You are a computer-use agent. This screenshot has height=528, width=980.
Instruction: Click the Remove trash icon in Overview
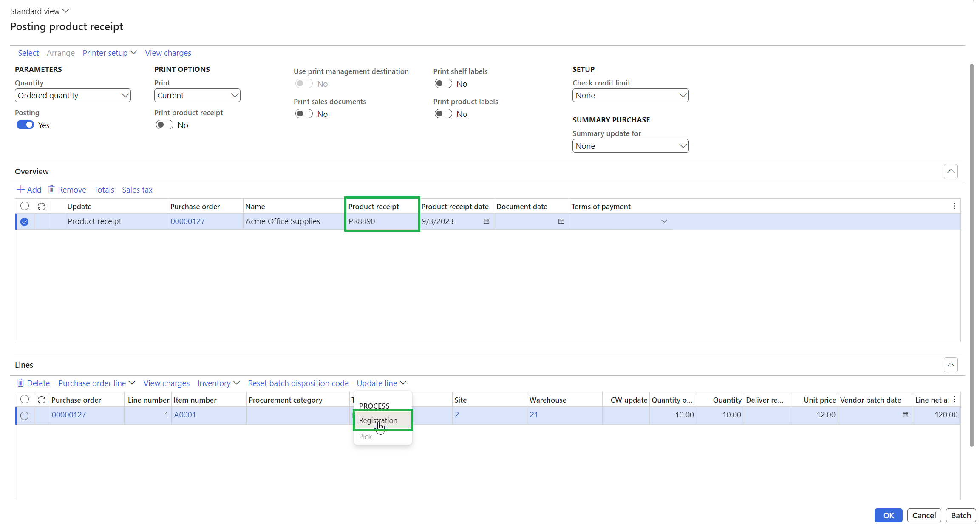point(51,190)
